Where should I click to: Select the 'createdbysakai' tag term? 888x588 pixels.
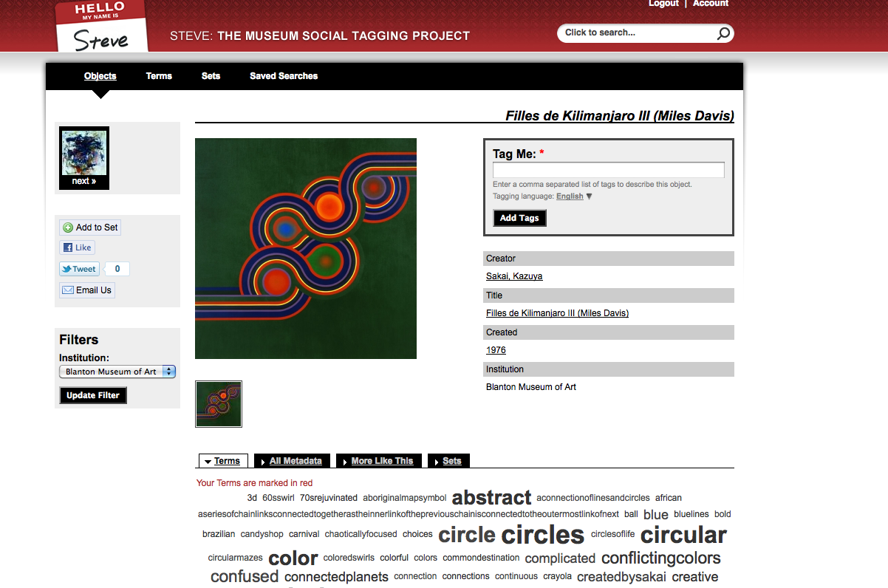point(621,577)
